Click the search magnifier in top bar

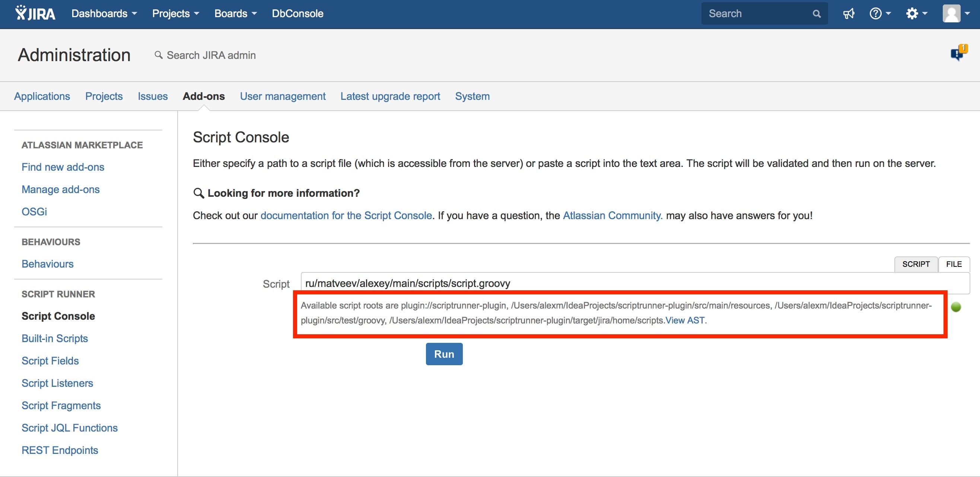pos(816,14)
